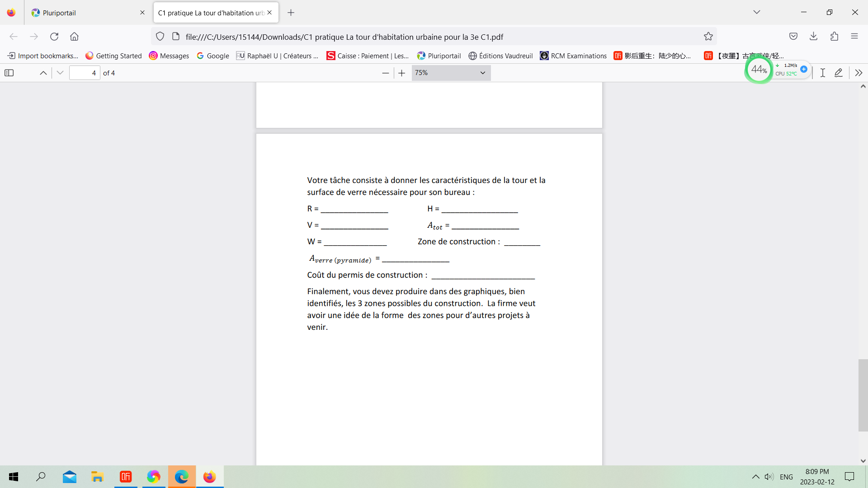Image resolution: width=868 pixels, height=488 pixels.
Task: Zoom out the PDF document
Action: [386, 73]
